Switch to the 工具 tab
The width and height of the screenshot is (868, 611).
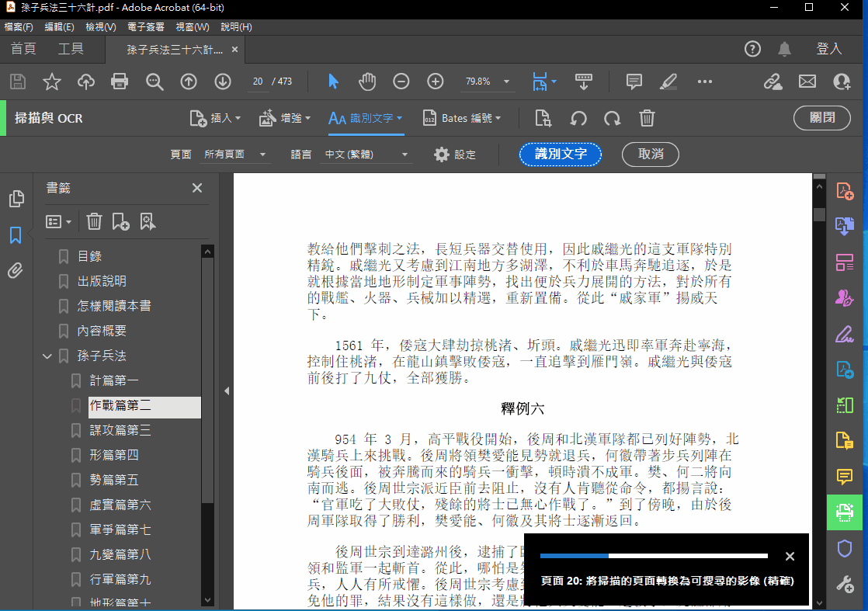point(71,49)
